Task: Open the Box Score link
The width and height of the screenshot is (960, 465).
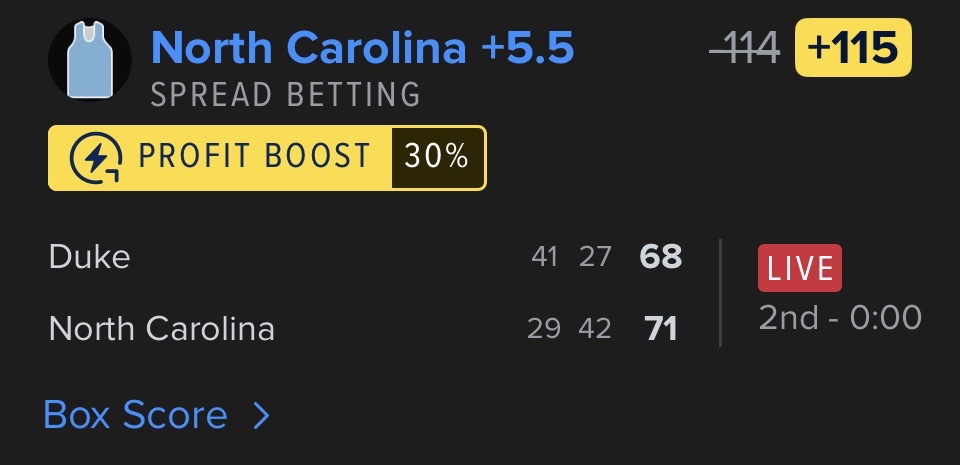Action: 135,415
